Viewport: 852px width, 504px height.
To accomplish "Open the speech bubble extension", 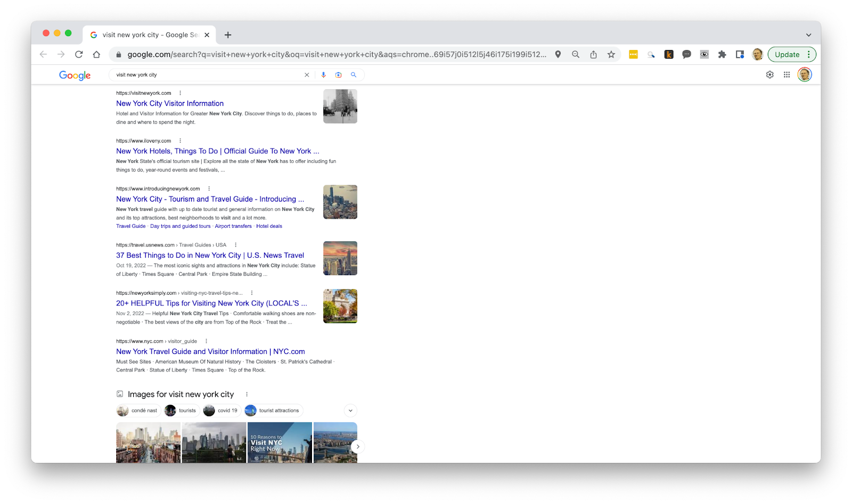I will [x=687, y=54].
